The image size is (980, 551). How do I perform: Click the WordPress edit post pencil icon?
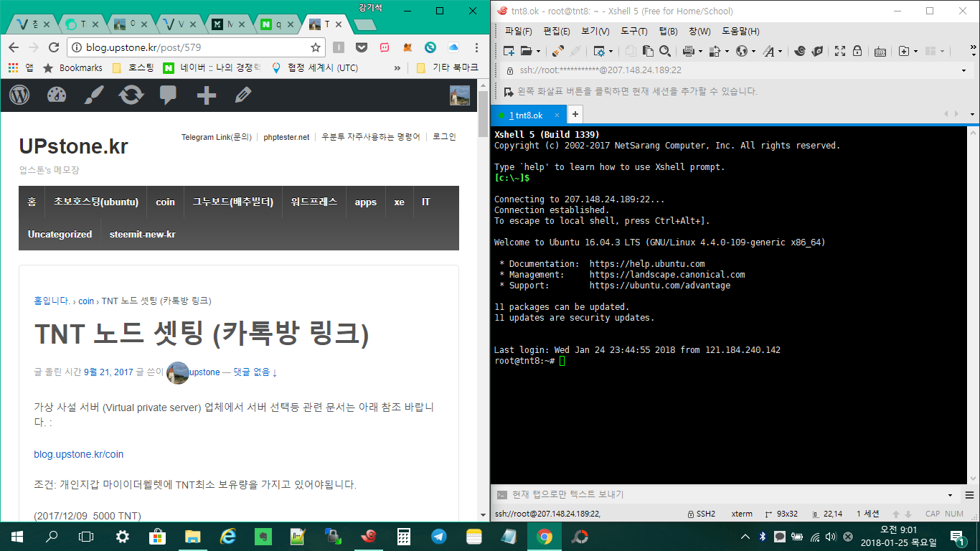click(243, 95)
